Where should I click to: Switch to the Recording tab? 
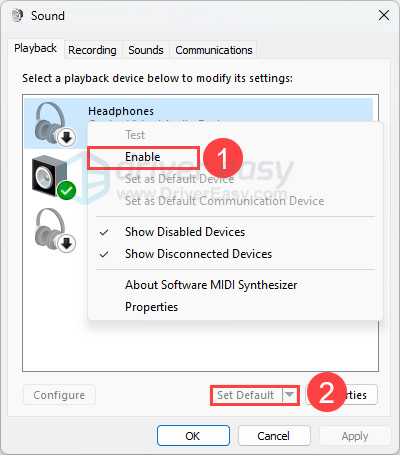[x=92, y=50]
